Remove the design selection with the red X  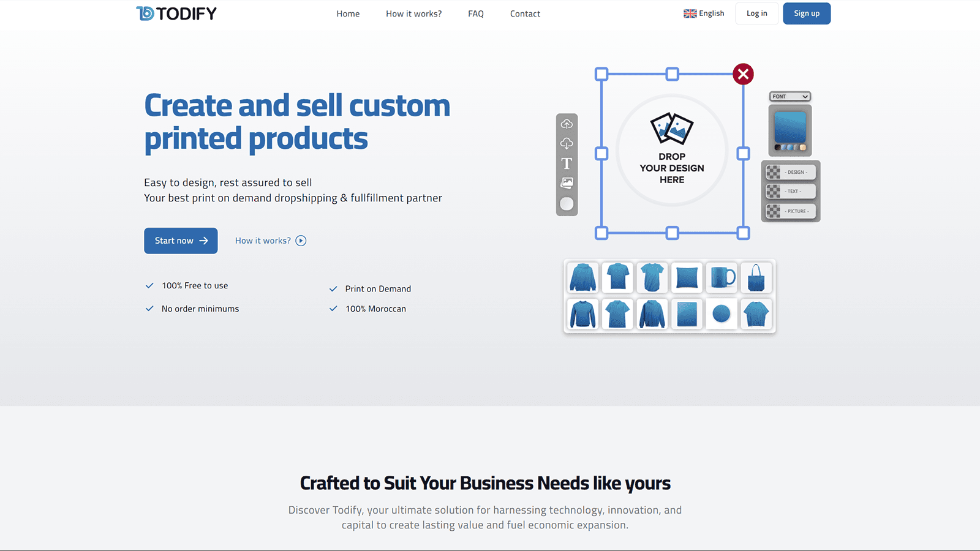[743, 74]
